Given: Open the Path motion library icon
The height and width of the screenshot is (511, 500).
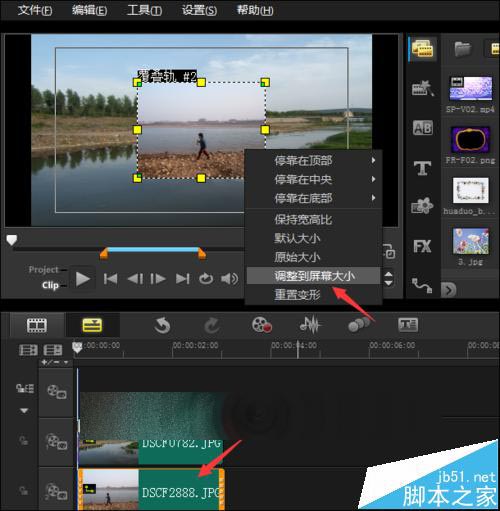Looking at the screenshot, I should [x=422, y=285].
